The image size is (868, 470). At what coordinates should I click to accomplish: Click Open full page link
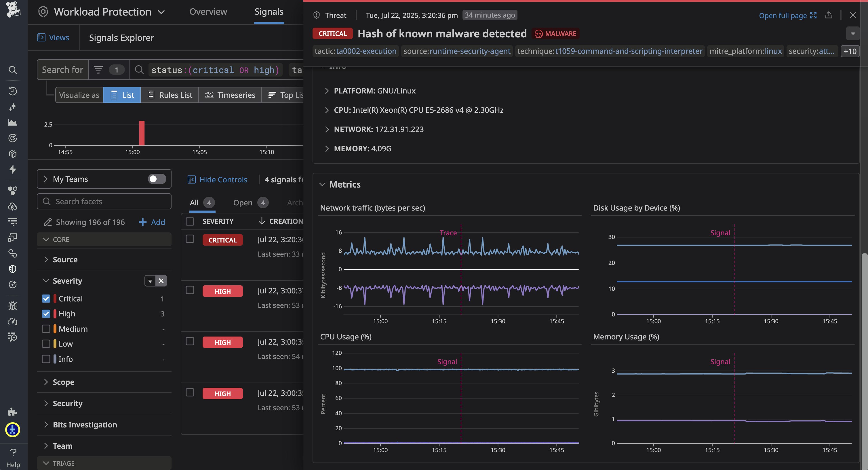[787, 15]
